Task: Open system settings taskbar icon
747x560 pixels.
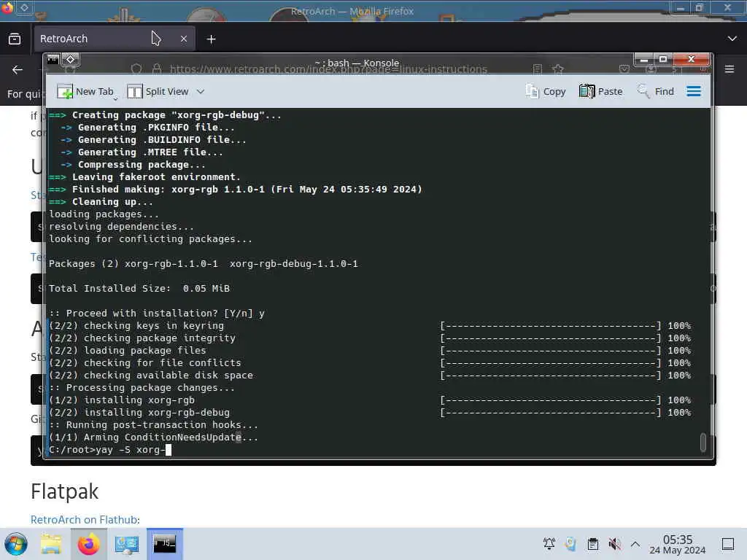Action: (127, 544)
